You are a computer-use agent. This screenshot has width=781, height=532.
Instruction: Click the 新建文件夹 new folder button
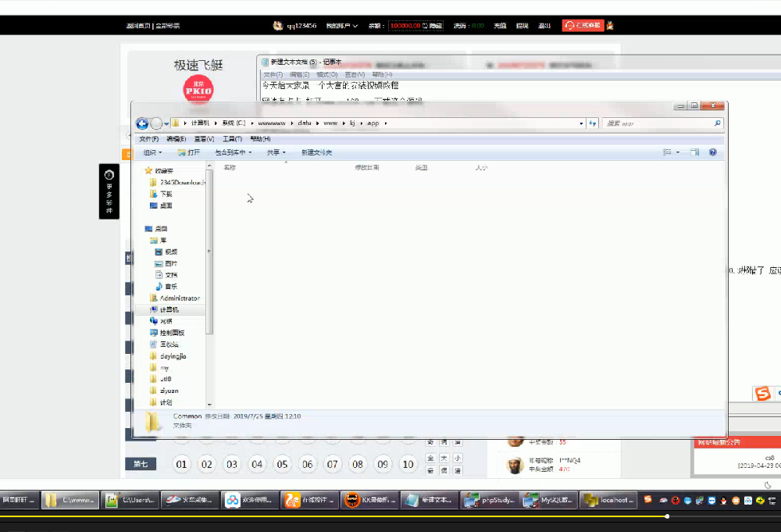pyautogui.click(x=316, y=152)
